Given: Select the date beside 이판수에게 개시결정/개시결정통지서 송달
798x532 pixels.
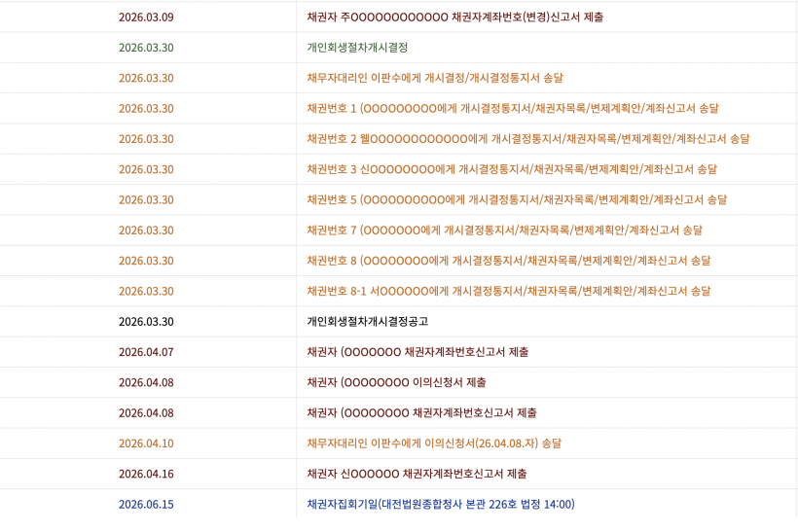Looking at the screenshot, I should coord(146,79).
